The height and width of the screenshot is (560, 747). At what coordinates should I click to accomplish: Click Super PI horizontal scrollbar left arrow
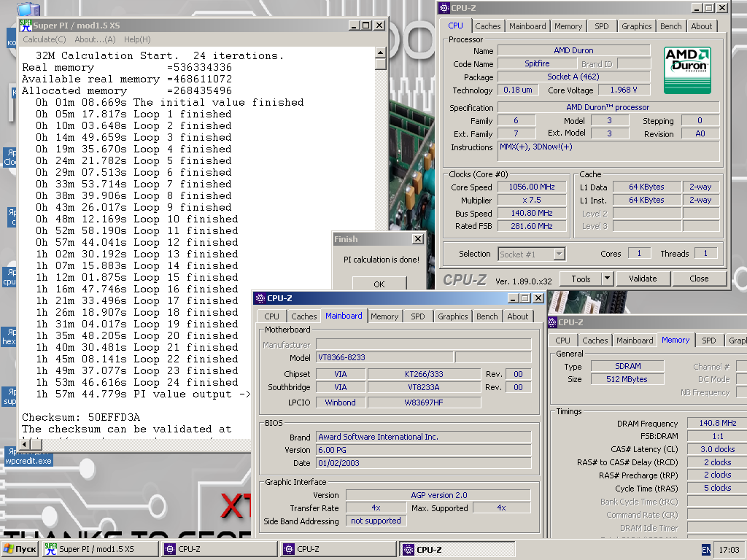pyautogui.click(x=25, y=444)
